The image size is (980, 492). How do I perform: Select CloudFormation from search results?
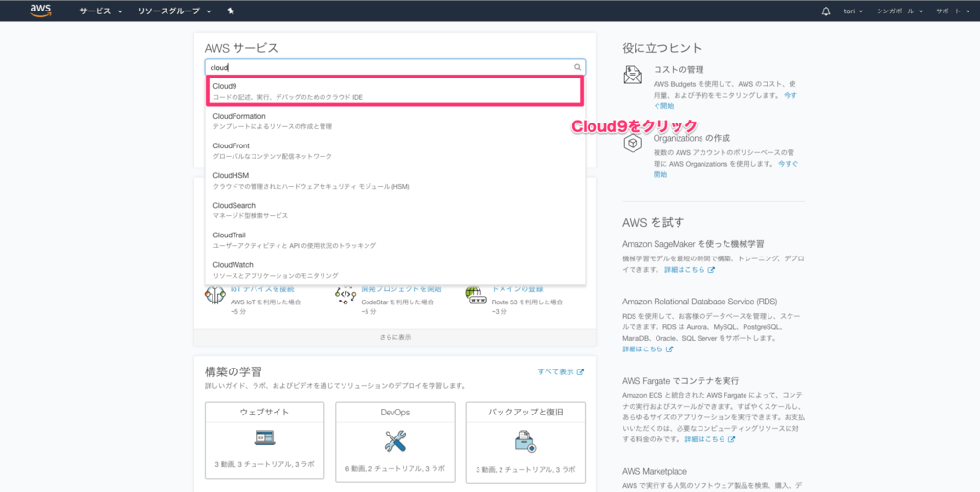pos(394,122)
